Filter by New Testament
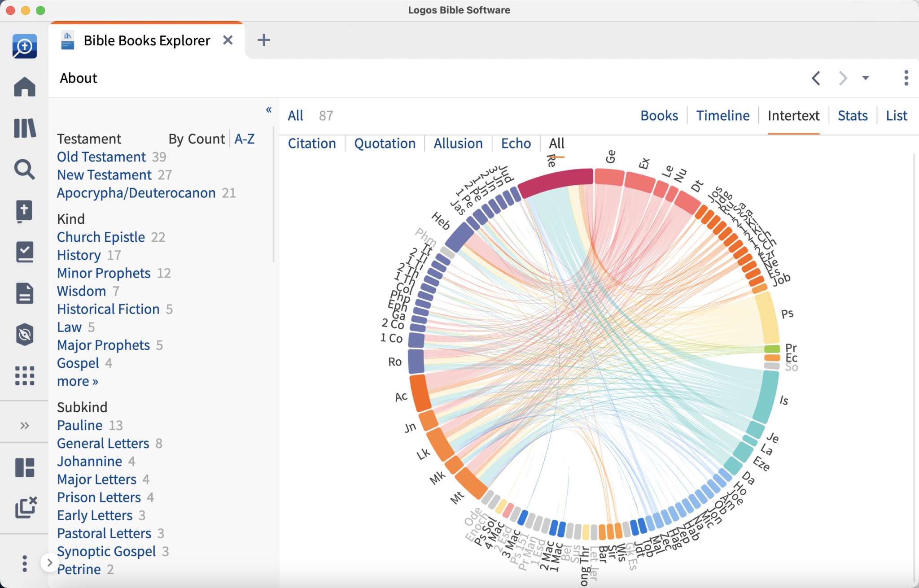The width and height of the screenshot is (919, 588). click(104, 175)
